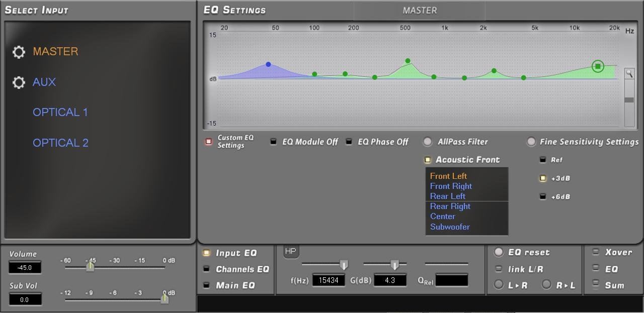Click the magnifier zoom icon on graph

[629, 74]
